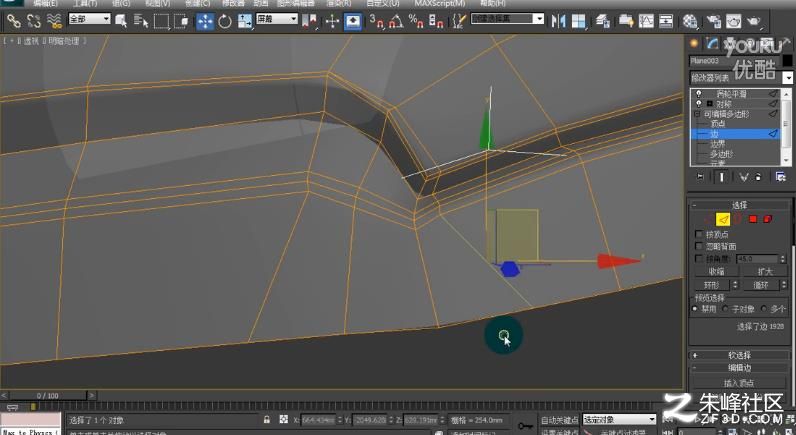Open the 修改器 menu

click(233, 4)
